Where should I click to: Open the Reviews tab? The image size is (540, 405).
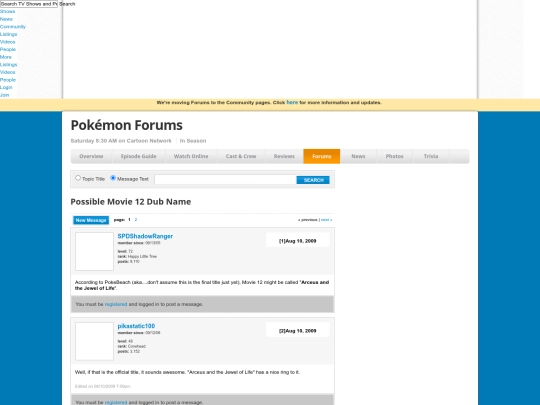tap(284, 156)
